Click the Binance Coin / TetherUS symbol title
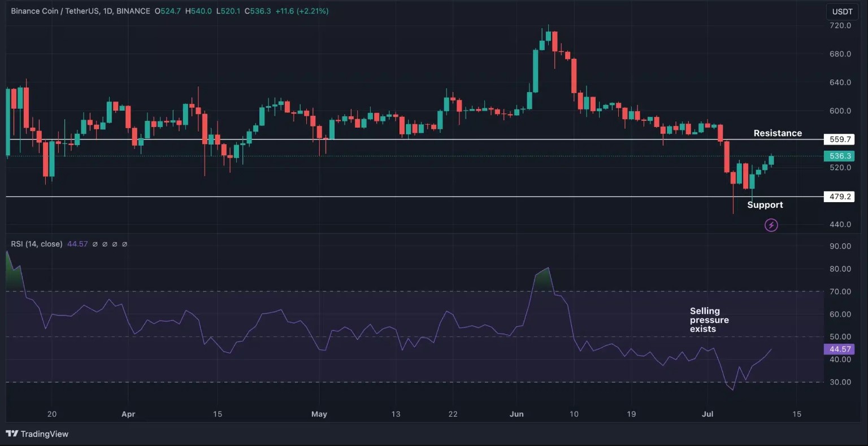The width and height of the screenshot is (868, 446). coord(53,11)
